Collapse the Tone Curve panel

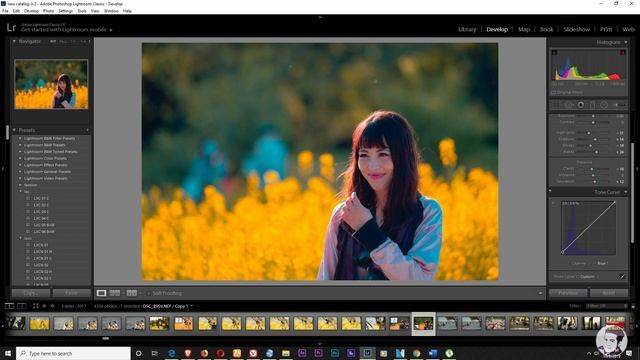[x=626, y=192]
